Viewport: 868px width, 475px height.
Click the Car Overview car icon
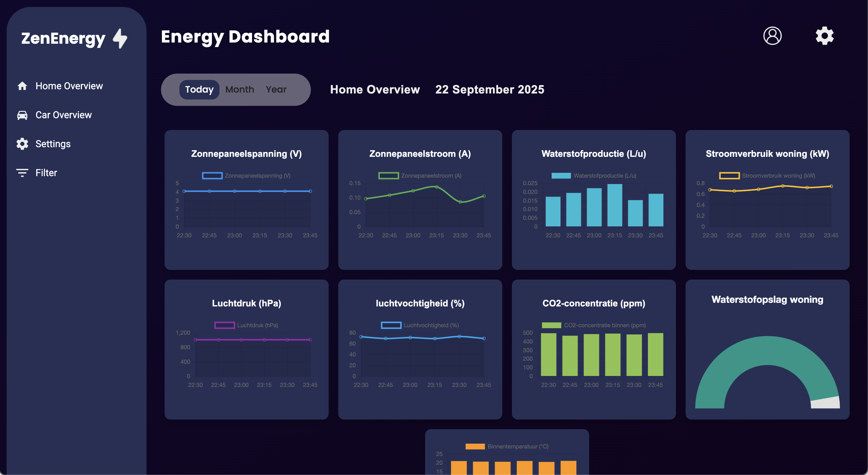(x=22, y=115)
